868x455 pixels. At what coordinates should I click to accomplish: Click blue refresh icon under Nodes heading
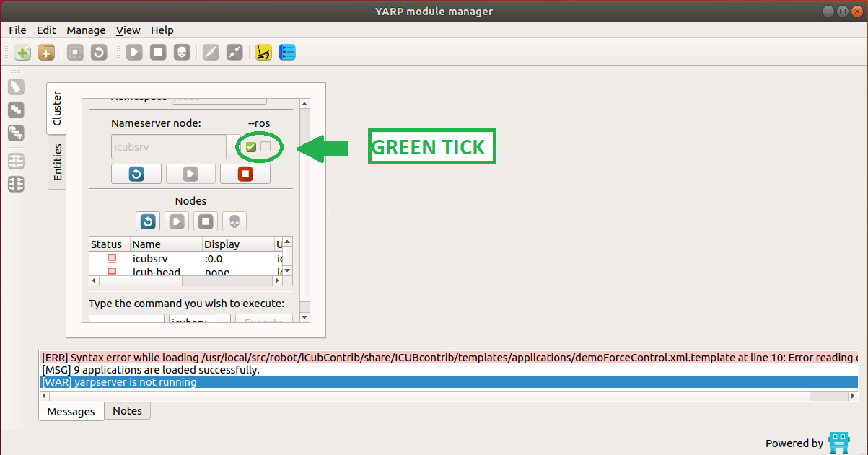tap(148, 221)
